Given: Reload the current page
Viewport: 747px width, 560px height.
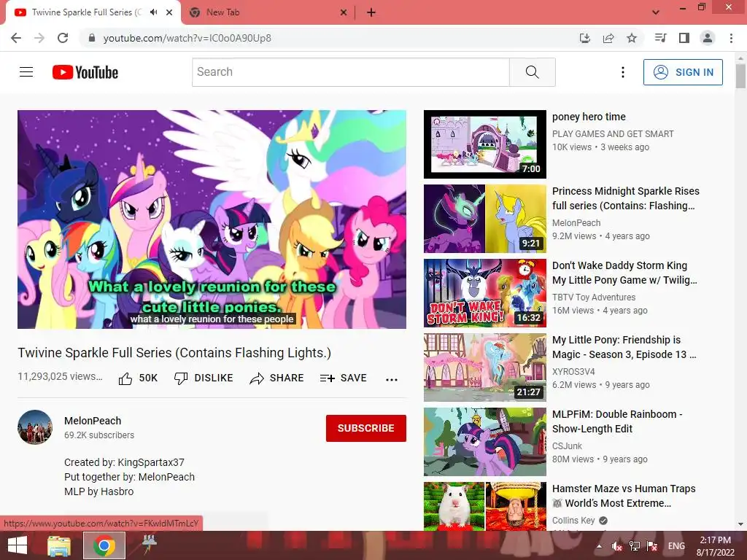Looking at the screenshot, I should click(63, 38).
